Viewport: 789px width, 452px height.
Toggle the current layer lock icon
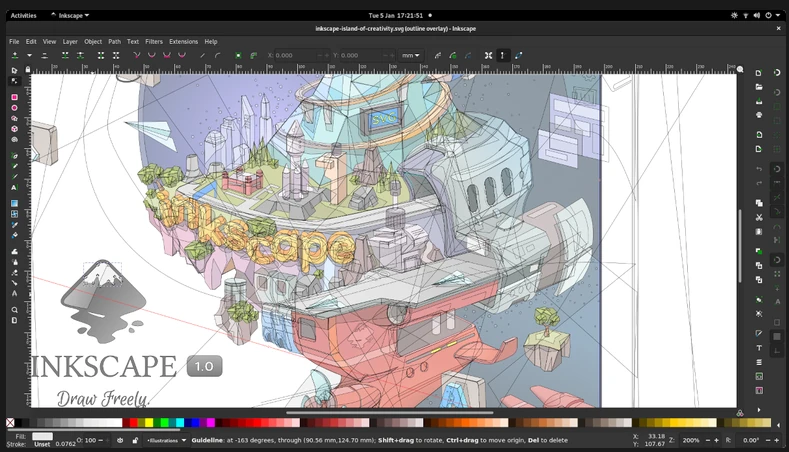[135, 440]
